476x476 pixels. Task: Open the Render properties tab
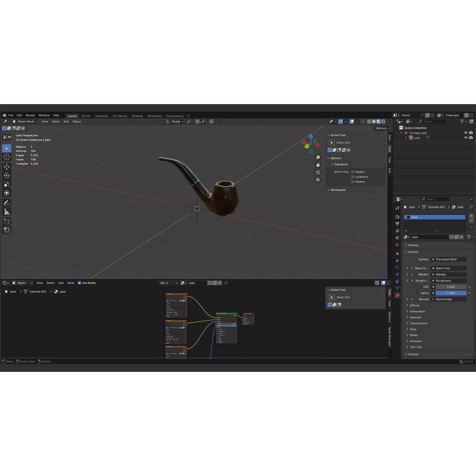click(x=397, y=217)
